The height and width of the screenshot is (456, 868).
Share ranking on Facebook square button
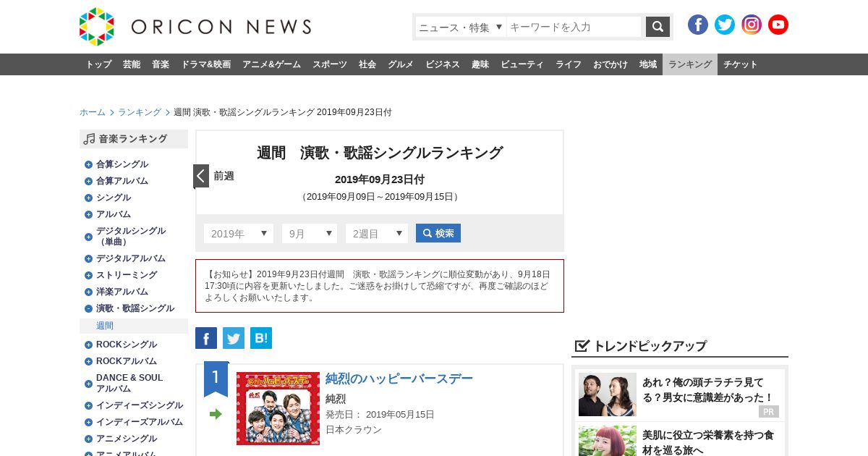pyautogui.click(x=206, y=338)
